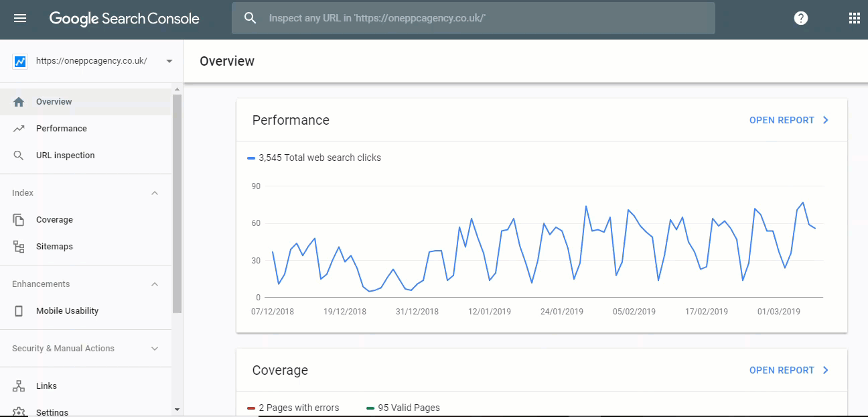The width and height of the screenshot is (868, 417).
Task: Click the 07/12/2018 axis date
Action: [x=273, y=312]
